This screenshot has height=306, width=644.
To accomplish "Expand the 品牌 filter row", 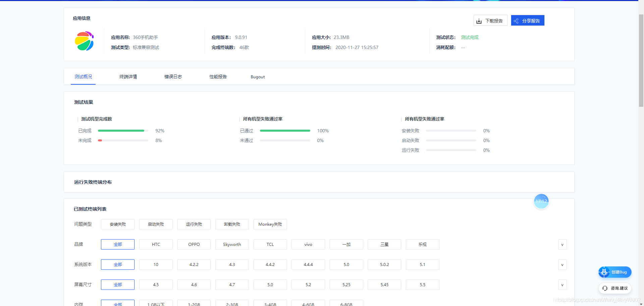I will (562, 245).
